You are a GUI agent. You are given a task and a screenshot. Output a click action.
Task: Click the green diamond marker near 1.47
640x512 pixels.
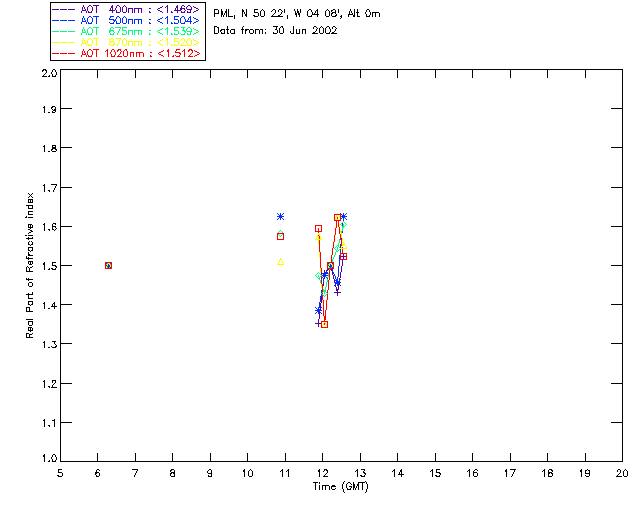pos(319,276)
